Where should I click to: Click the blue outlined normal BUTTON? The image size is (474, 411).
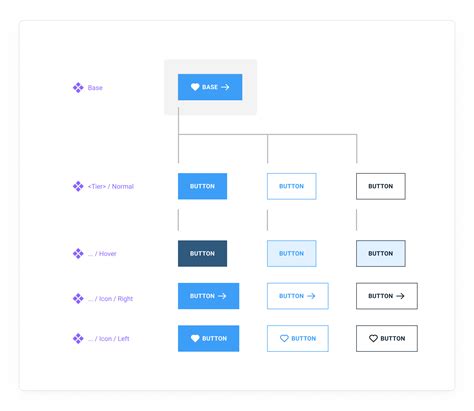tap(292, 186)
